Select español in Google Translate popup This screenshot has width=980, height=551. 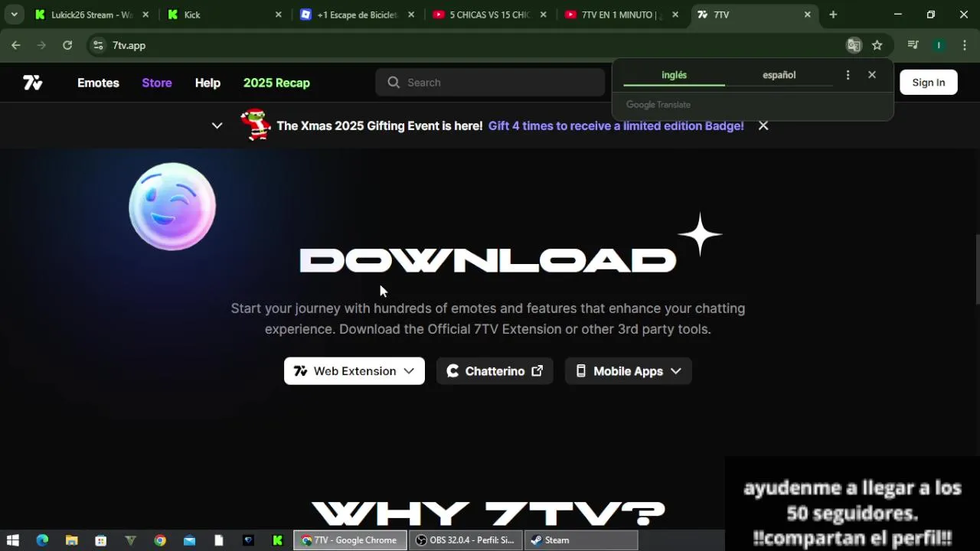pyautogui.click(x=779, y=75)
